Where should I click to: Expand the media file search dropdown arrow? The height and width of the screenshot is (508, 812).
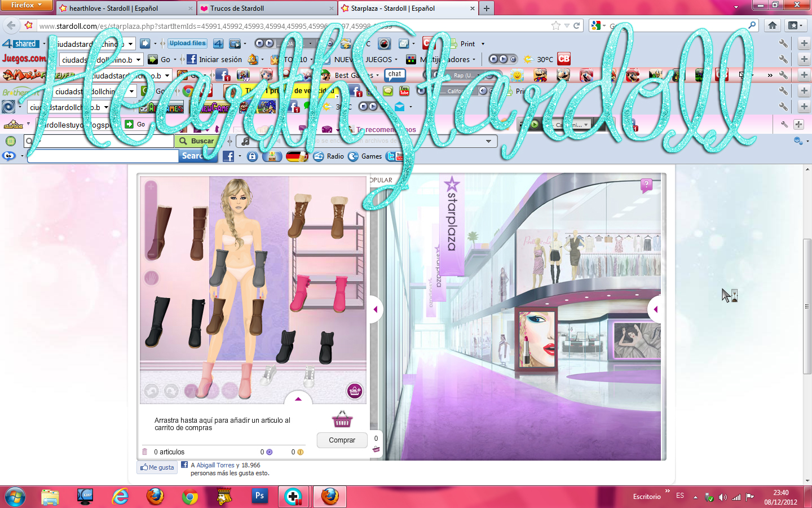click(x=488, y=141)
